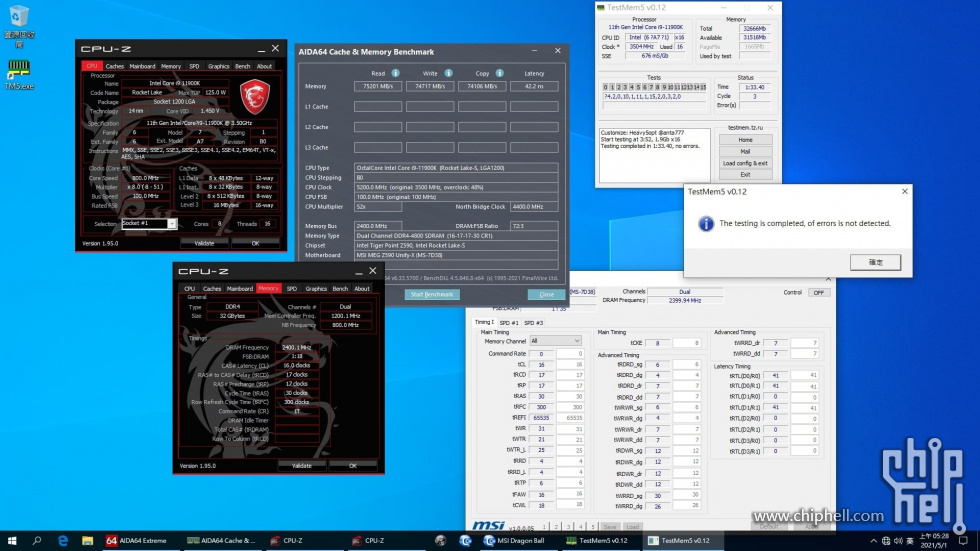Open the Memory Channel dropdown set to All
Image resolution: width=980 pixels, height=551 pixels.
[555, 341]
